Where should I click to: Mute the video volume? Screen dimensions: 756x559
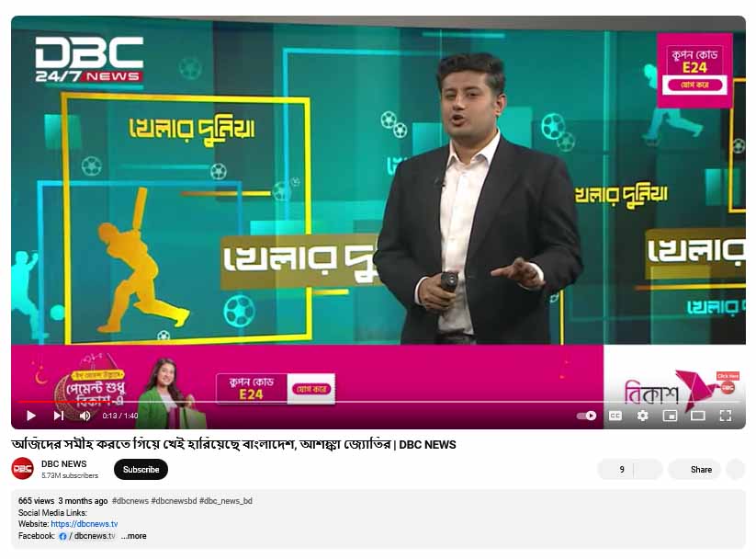85,416
